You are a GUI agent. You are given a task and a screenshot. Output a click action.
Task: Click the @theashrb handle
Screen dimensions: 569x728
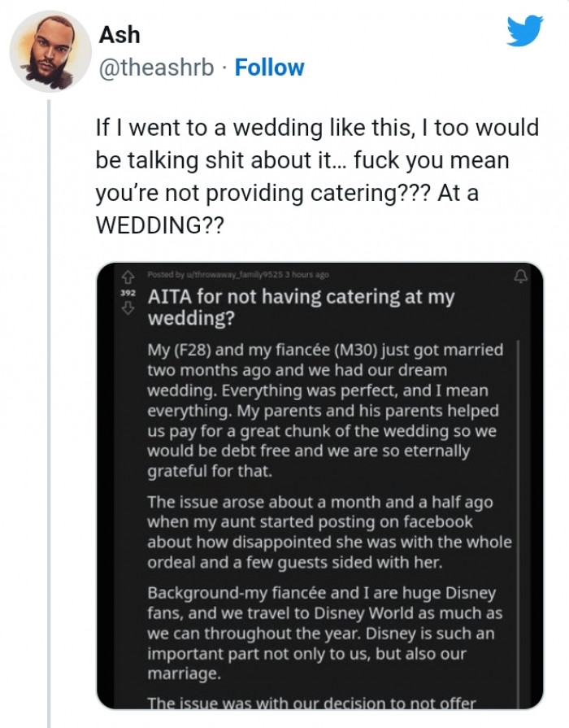[x=155, y=68]
